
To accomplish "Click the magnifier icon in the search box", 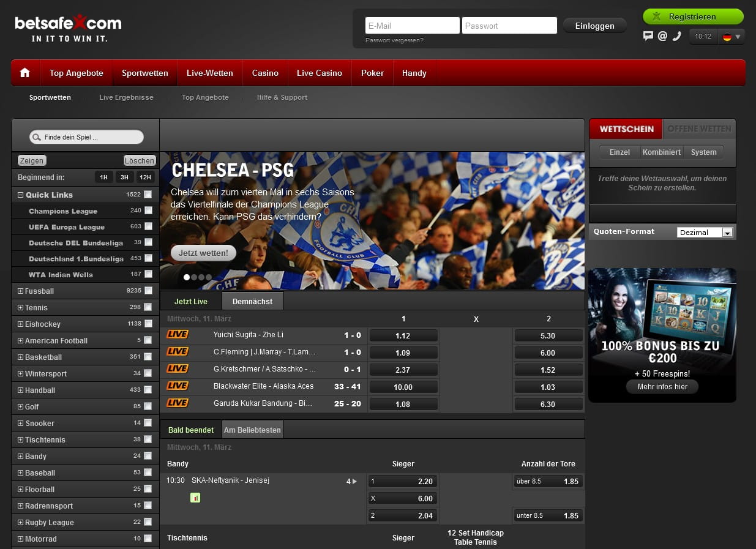I will [x=37, y=137].
